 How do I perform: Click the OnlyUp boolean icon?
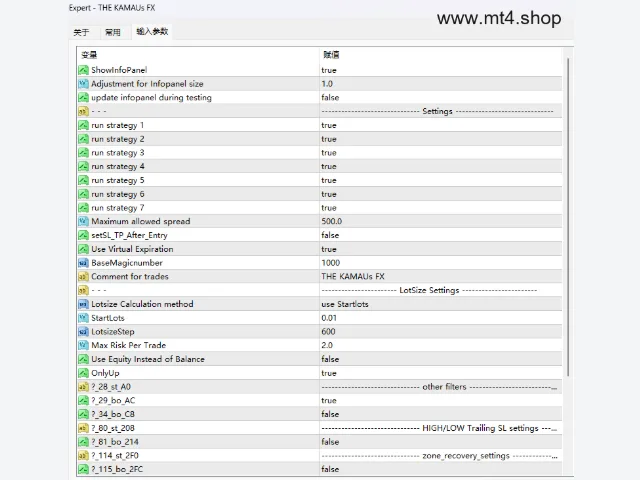pyautogui.click(x=83, y=373)
